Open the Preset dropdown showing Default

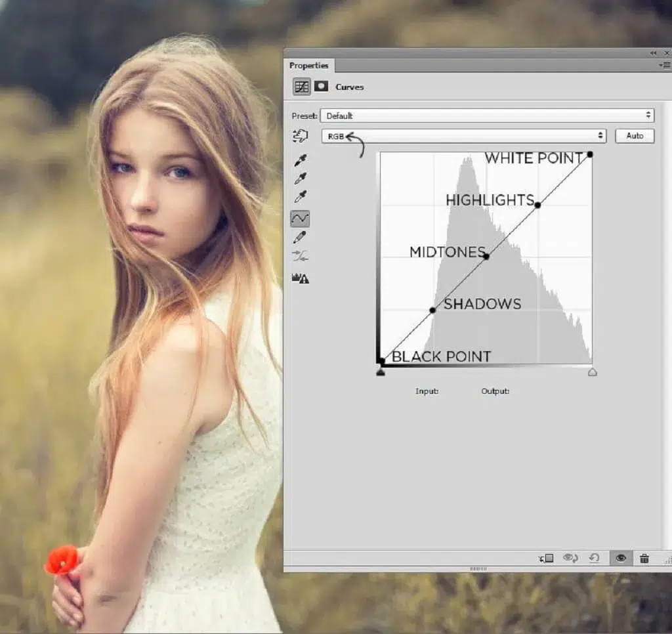coord(488,116)
